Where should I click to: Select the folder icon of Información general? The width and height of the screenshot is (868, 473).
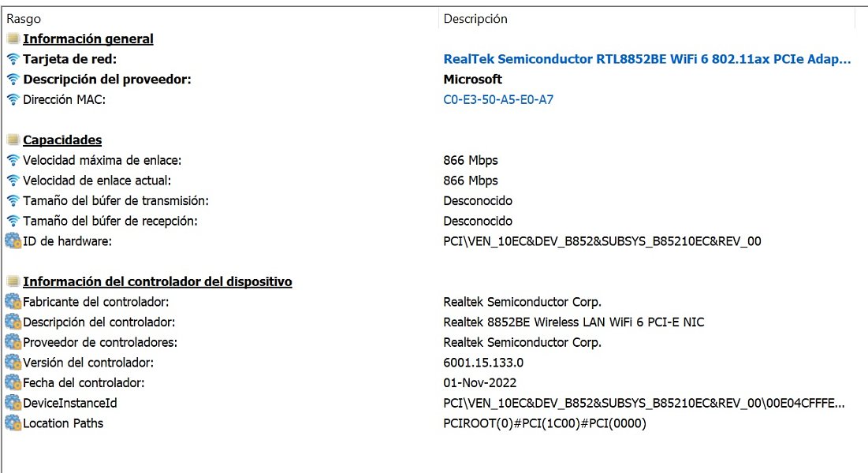tap(13, 39)
